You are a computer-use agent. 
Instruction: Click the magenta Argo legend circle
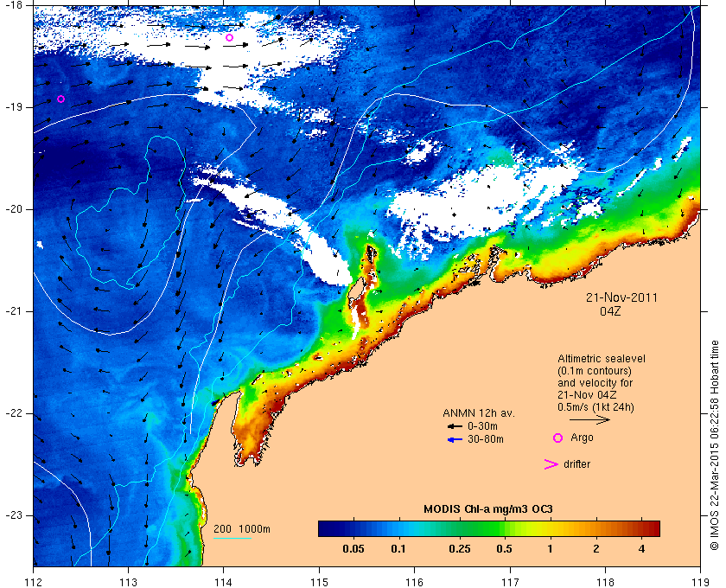coord(558,438)
